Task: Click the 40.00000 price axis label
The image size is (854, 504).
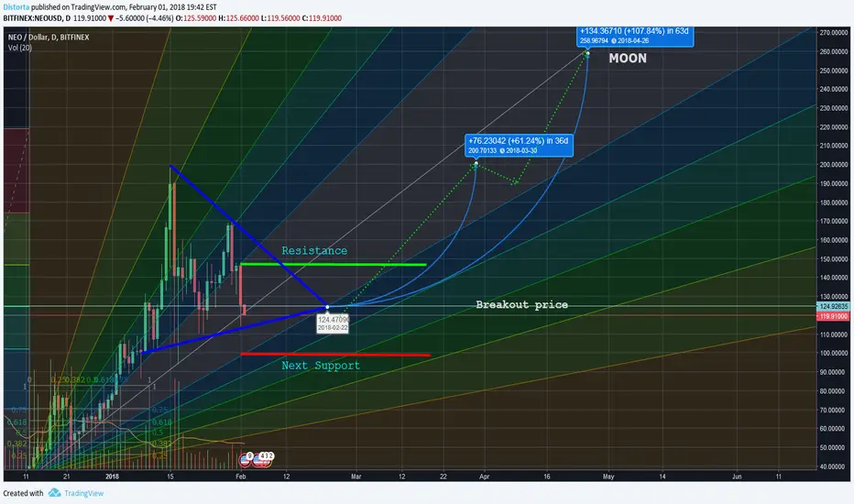Action: pos(833,466)
